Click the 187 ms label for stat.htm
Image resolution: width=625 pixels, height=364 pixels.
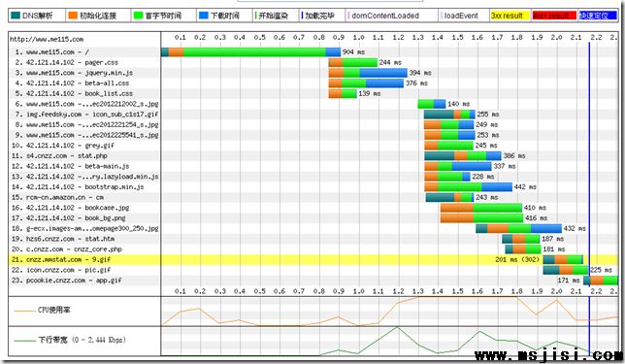click(x=552, y=239)
